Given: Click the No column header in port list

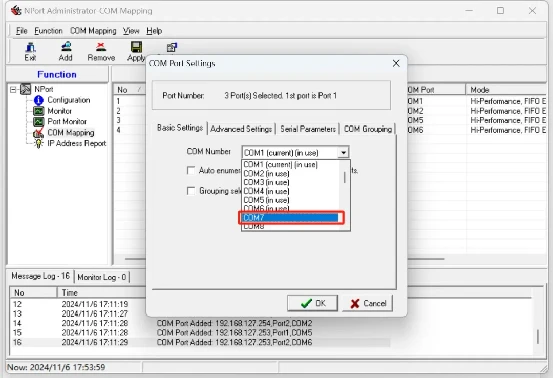Looking at the screenshot, I should (129, 90).
